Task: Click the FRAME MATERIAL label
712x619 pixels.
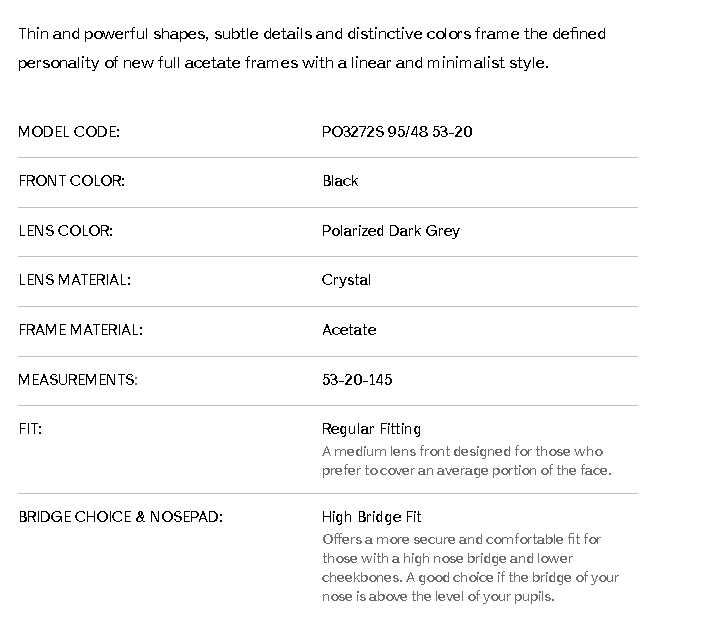Action: pyautogui.click(x=80, y=330)
